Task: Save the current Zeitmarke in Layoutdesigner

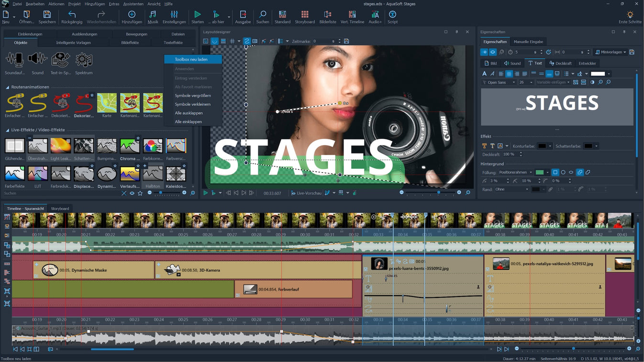Action: tap(346, 41)
